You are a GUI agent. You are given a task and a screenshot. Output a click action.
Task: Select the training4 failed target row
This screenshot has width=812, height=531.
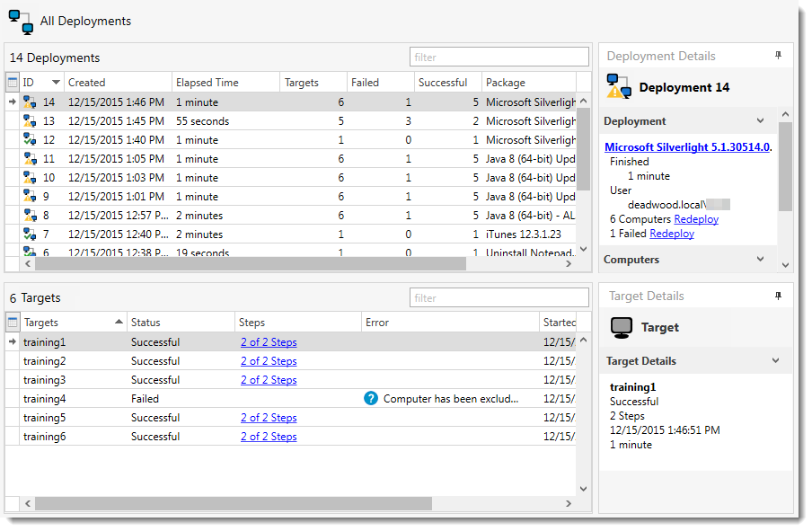coord(72,399)
